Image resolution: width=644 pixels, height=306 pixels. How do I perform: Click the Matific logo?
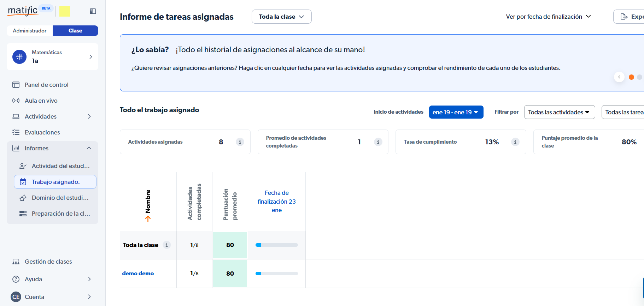click(x=23, y=11)
